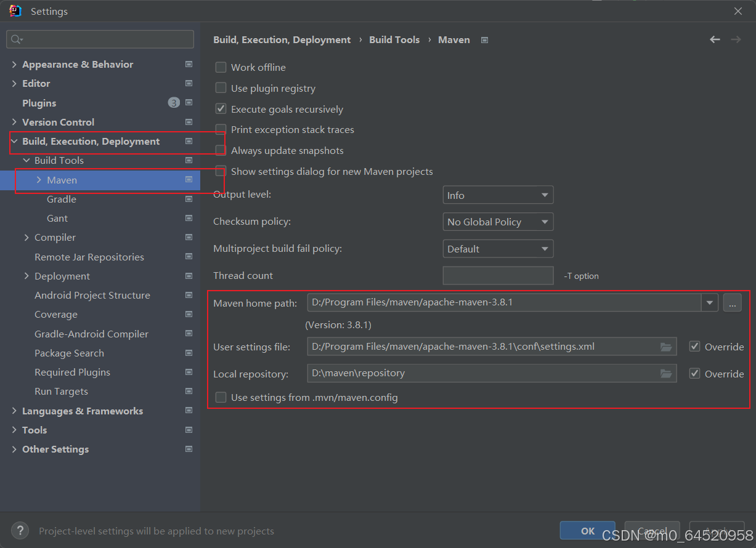The image size is (756, 548).
Task: Expand the Editor section
Action: click(14, 83)
